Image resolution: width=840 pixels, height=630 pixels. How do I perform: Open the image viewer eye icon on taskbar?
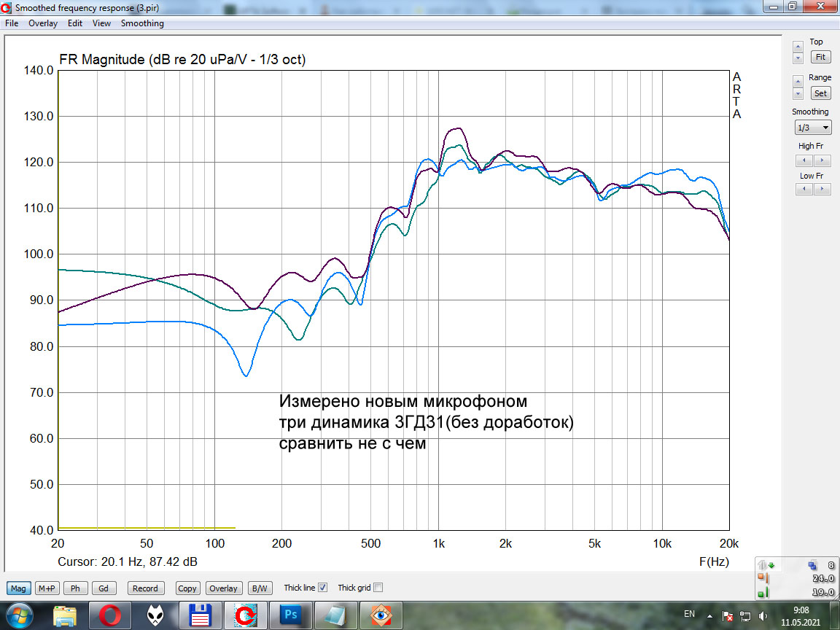(381, 615)
